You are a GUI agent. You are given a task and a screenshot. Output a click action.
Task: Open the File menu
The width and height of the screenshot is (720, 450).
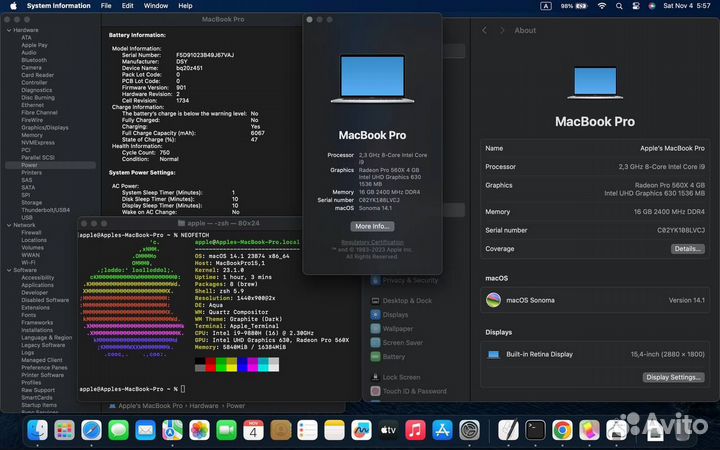(x=106, y=6)
